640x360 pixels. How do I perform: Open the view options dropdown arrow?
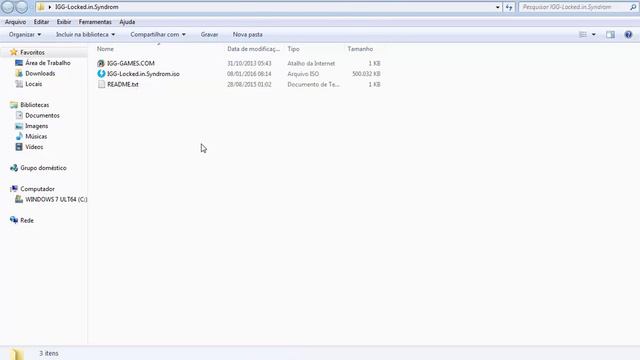pos(593,35)
